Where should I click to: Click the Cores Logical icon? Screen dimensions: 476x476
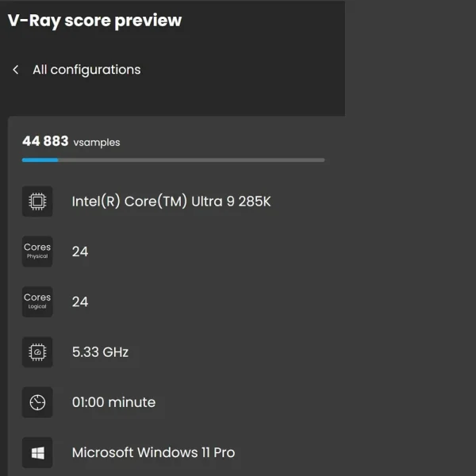pyautogui.click(x=37, y=301)
